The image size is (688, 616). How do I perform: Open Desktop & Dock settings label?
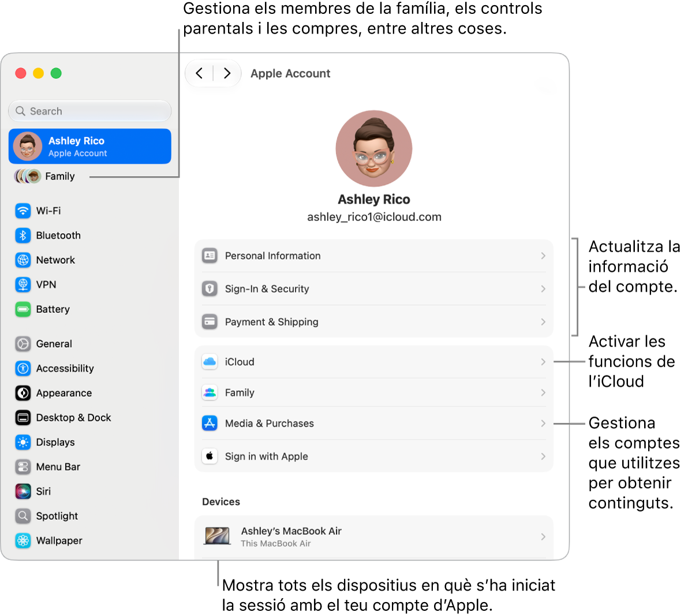(74, 417)
